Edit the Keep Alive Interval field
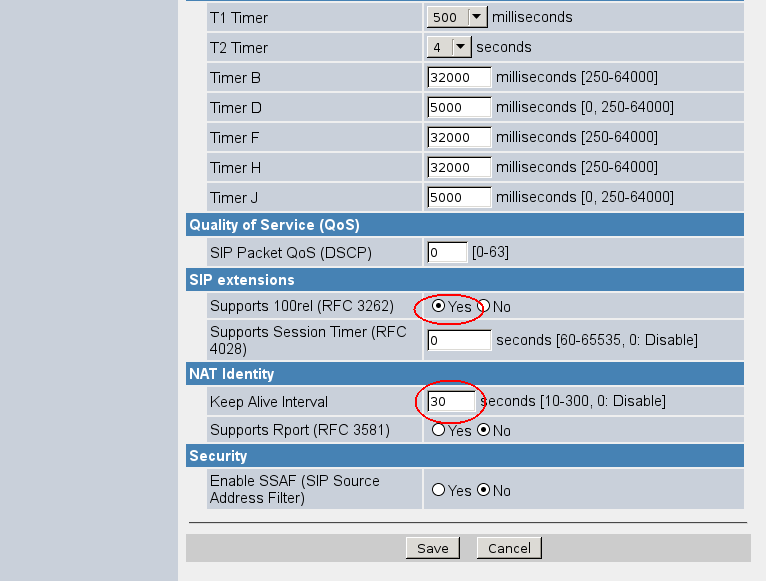 (450, 402)
